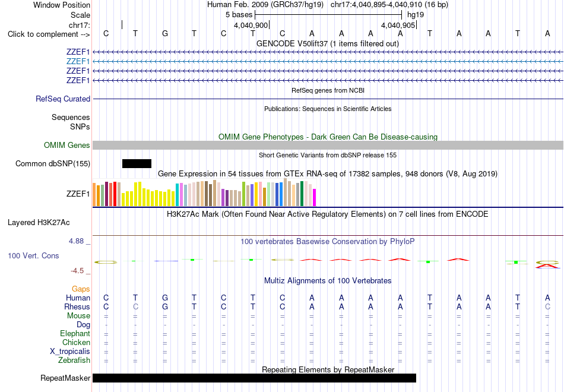Open 'Short Genetic Variants from dbSNP release 155' title
Viewport: 564px width, 392px height.
328,155
